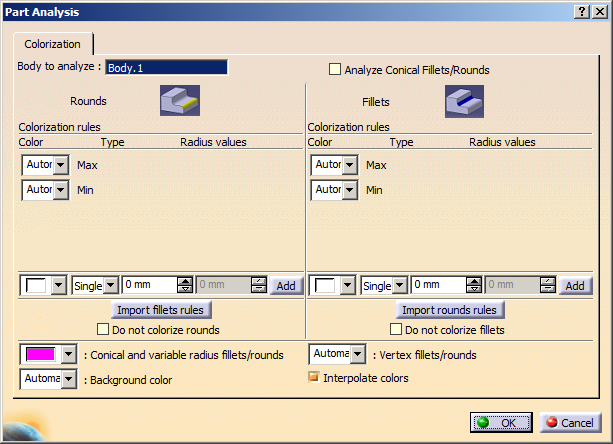
Task: Decrease the Fillets radius value spinner
Action: click(474, 290)
